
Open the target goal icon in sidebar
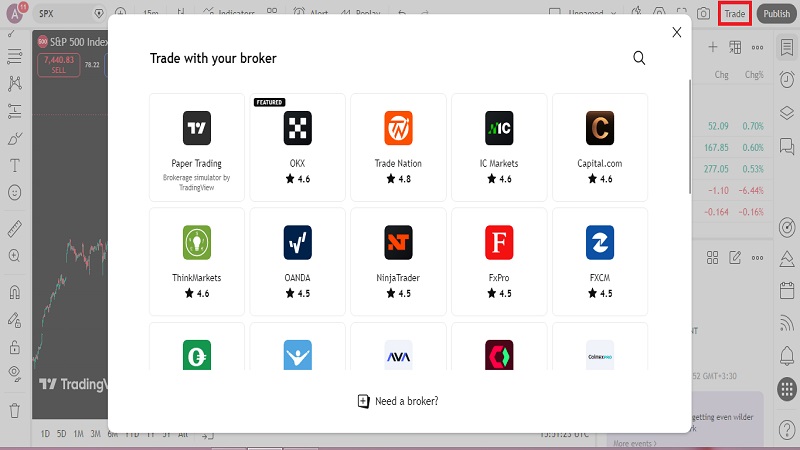[x=787, y=227]
